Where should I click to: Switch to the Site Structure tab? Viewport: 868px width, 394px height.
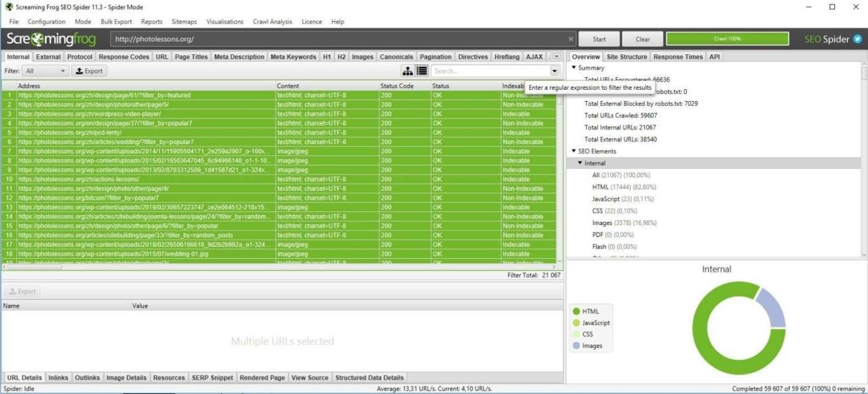pos(627,57)
